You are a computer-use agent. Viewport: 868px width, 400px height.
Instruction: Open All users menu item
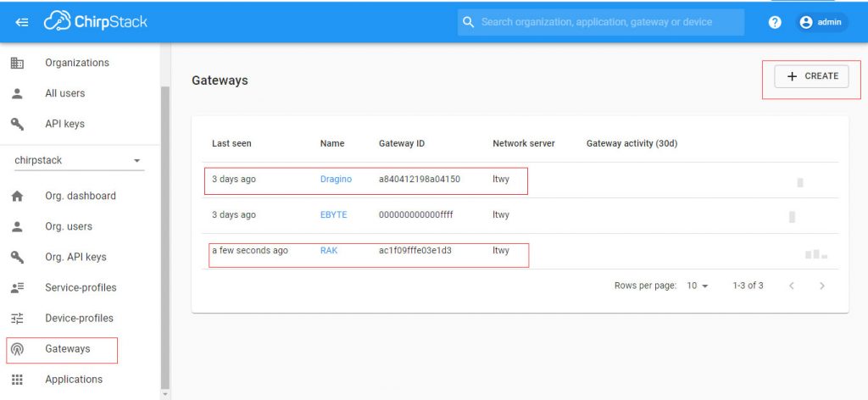[x=64, y=93]
